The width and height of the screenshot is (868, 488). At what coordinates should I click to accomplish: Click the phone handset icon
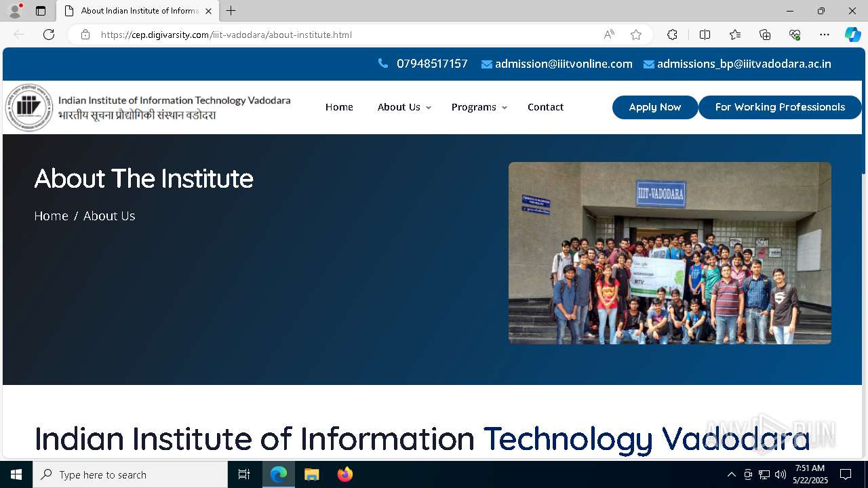tap(383, 64)
